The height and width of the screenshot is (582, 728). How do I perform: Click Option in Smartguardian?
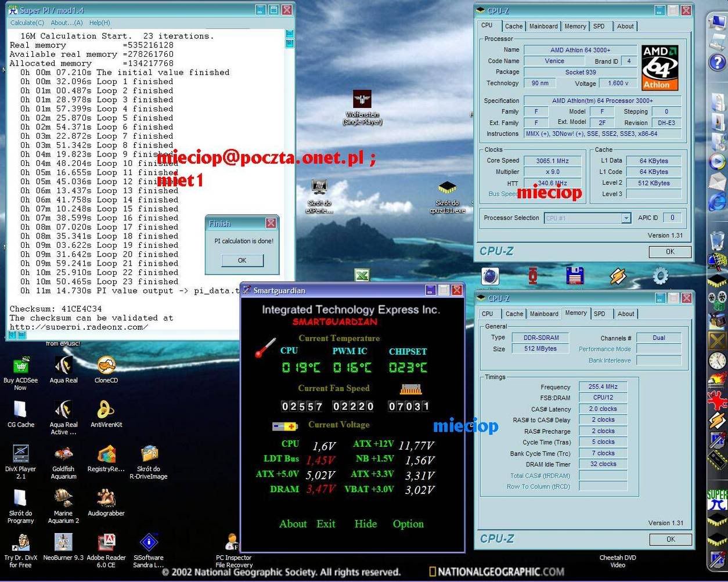[408, 524]
